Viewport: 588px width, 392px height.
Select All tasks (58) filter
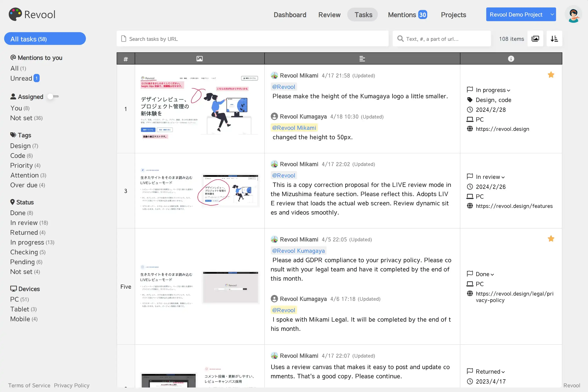point(45,39)
